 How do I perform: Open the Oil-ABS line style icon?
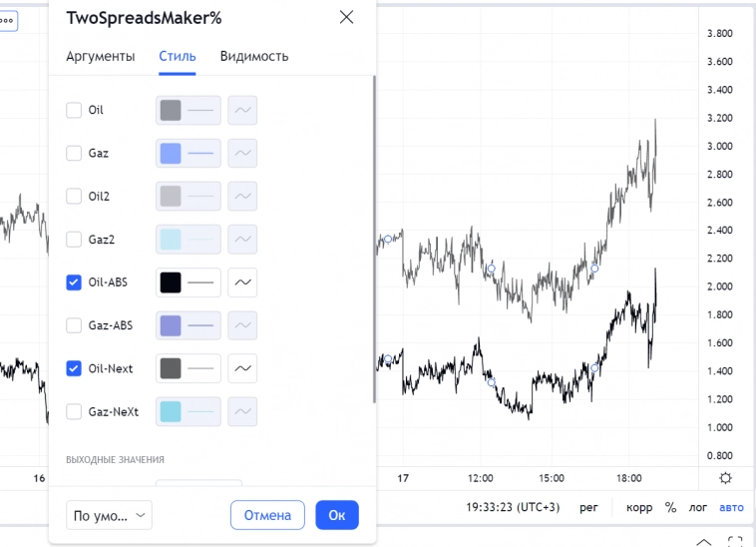pyautogui.click(x=242, y=282)
